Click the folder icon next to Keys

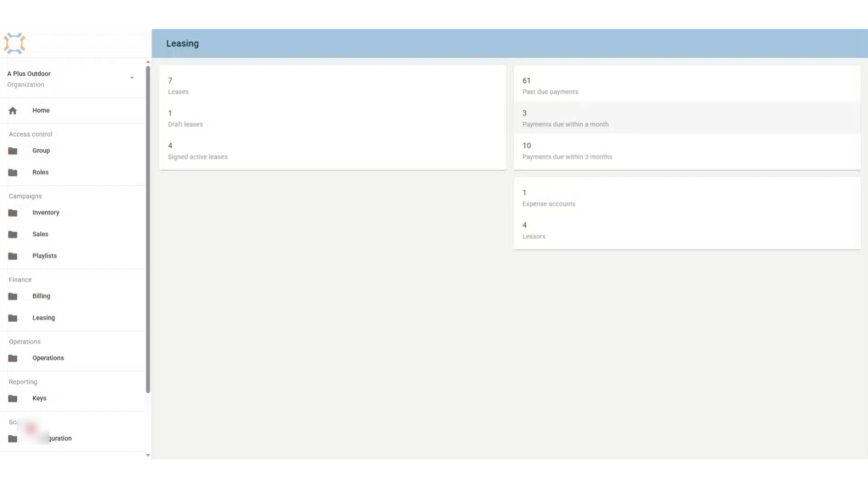click(13, 399)
